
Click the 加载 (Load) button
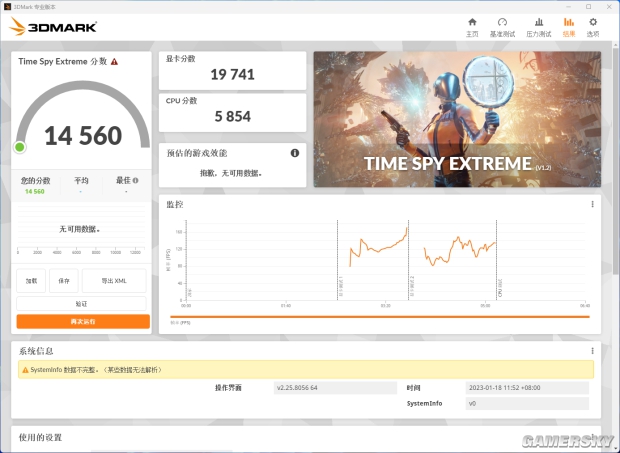pos(31,281)
